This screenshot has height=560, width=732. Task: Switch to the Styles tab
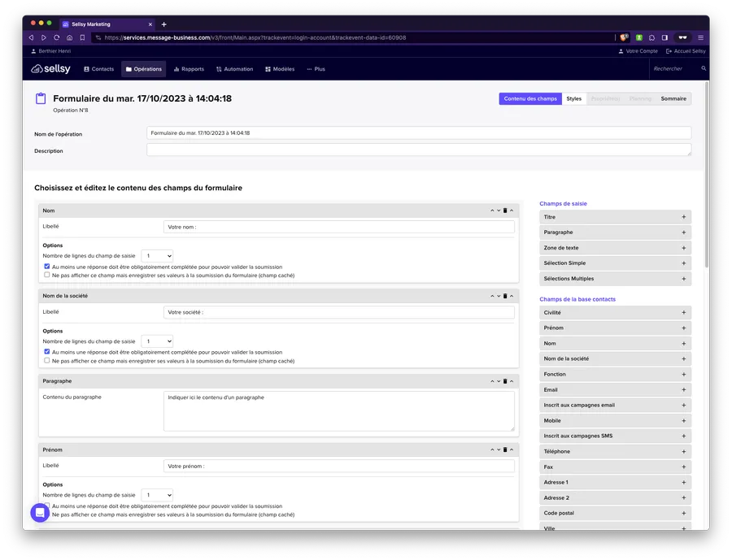coord(574,98)
